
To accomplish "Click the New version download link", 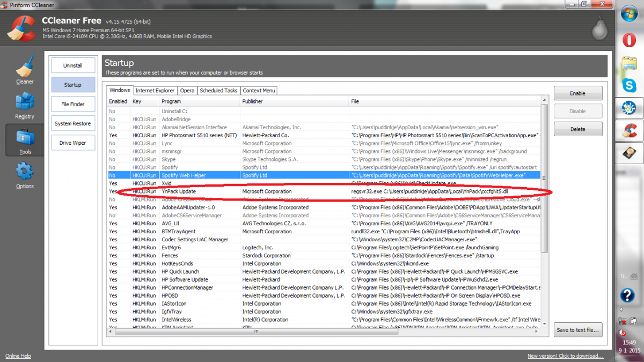I will (x=566, y=356).
